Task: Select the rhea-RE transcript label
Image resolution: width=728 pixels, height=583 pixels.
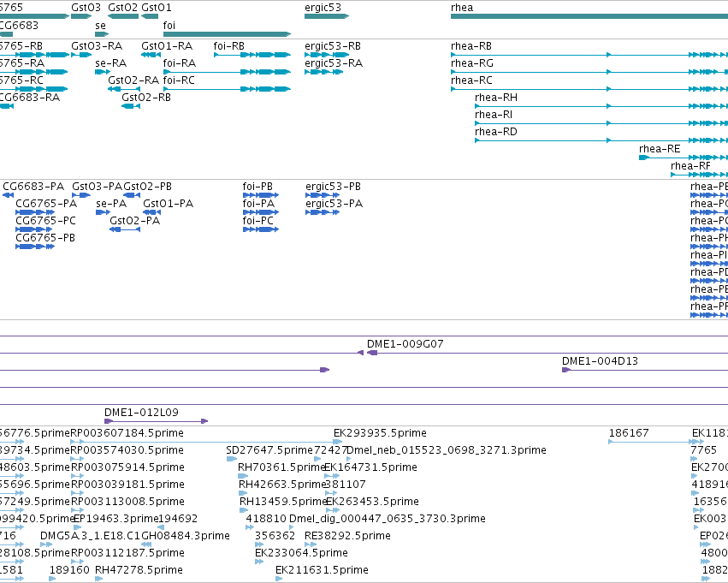Action: (660, 149)
